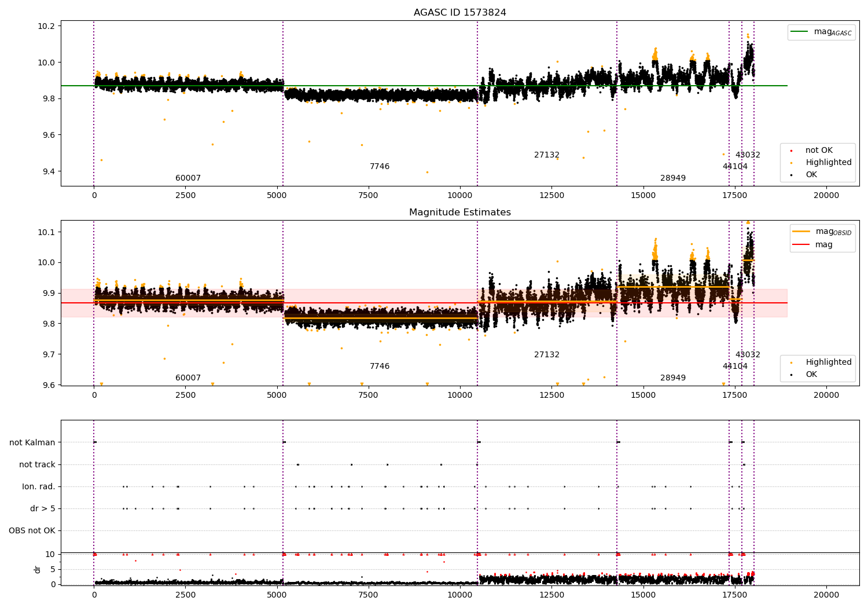Screen dimensions: 868x608
Task: Click x-axis tick 12500 under Magnitude Estimates plot
Action: pyautogui.click(x=551, y=395)
